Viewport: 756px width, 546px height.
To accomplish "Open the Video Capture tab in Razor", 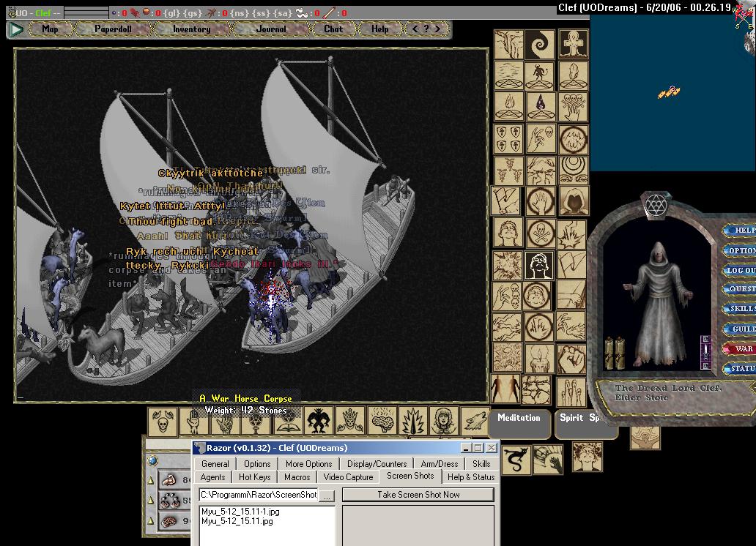I will (x=348, y=477).
